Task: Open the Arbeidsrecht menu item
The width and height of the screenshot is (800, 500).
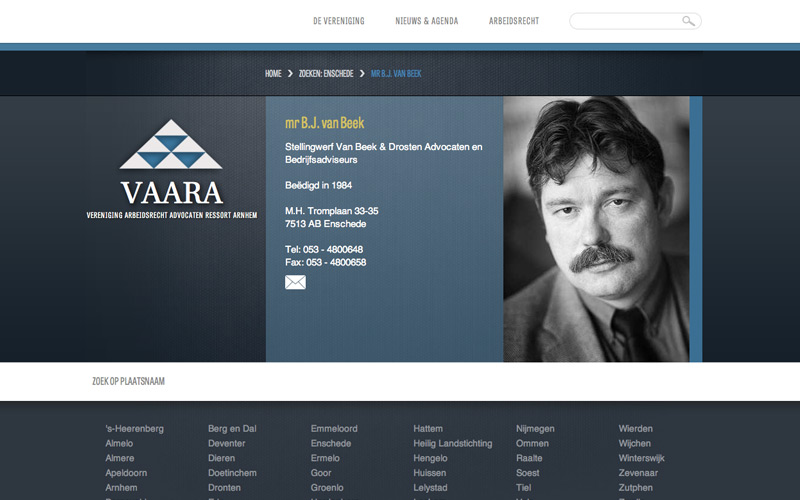Action: pos(515,21)
